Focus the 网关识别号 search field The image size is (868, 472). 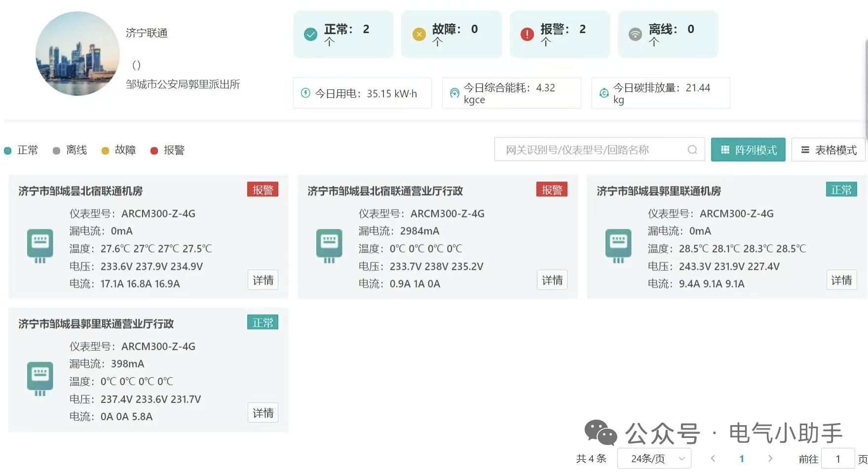[x=600, y=149]
